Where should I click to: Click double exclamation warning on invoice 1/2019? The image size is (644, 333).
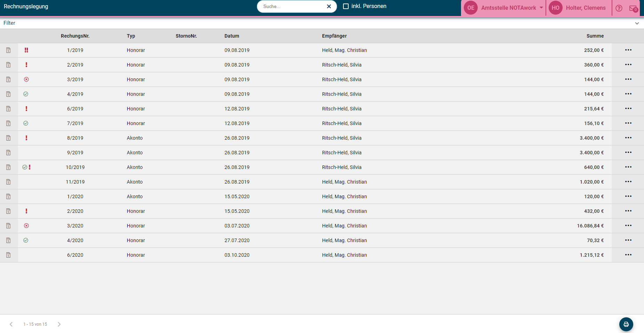click(x=26, y=50)
